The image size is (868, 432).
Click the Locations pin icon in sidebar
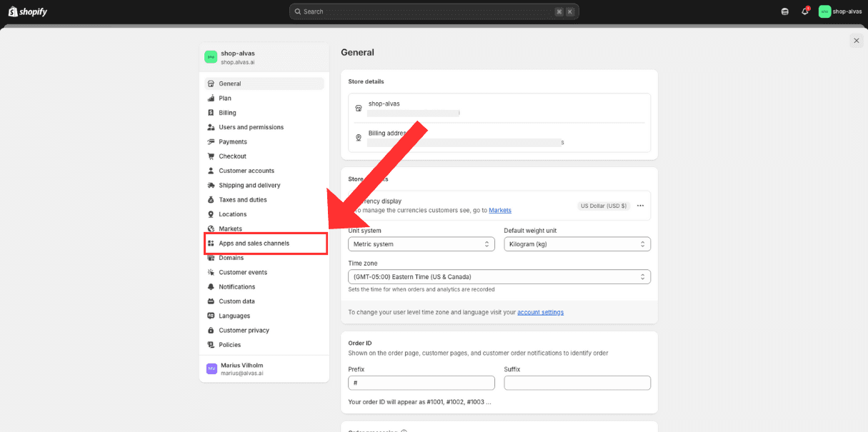coord(211,214)
